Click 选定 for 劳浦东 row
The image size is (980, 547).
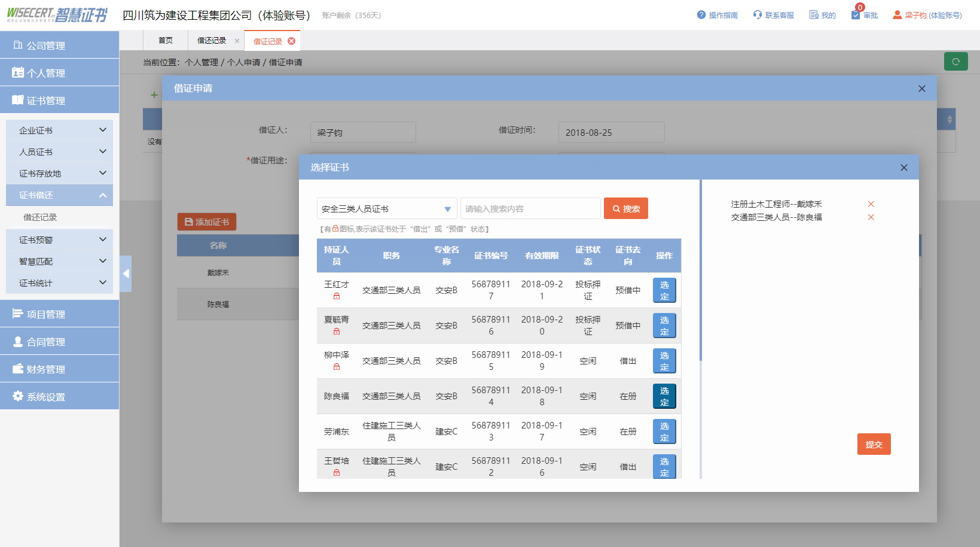664,431
